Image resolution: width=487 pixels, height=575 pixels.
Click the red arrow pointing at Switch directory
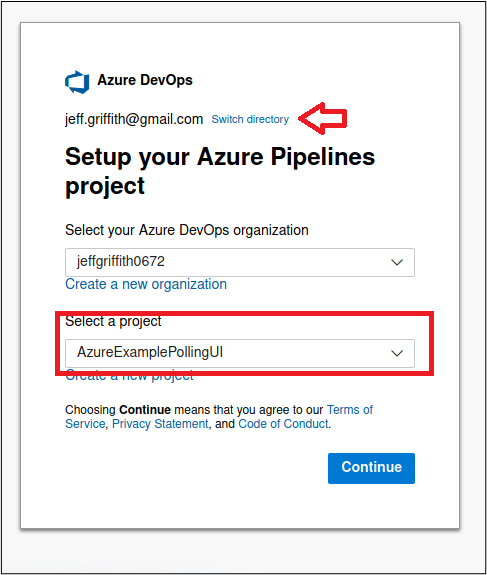coord(323,118)
